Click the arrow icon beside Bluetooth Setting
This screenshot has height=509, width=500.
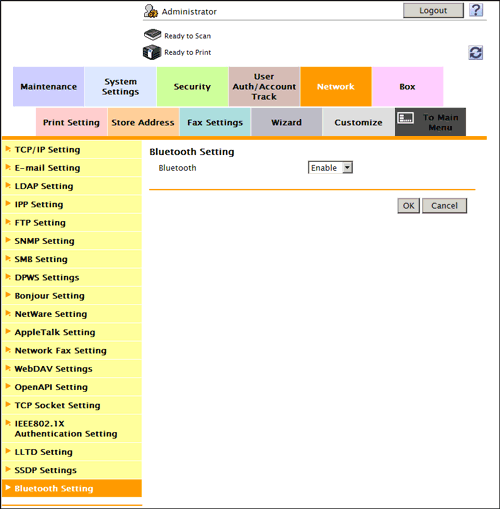tap(8, 488)
